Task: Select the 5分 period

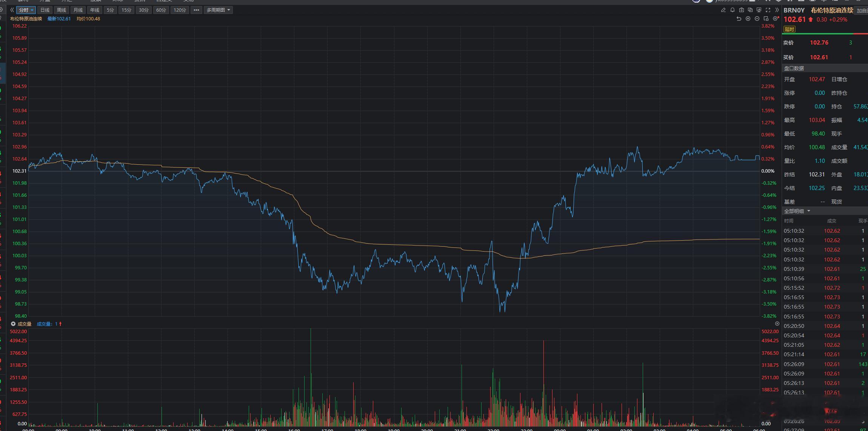Action: [110, 10]
